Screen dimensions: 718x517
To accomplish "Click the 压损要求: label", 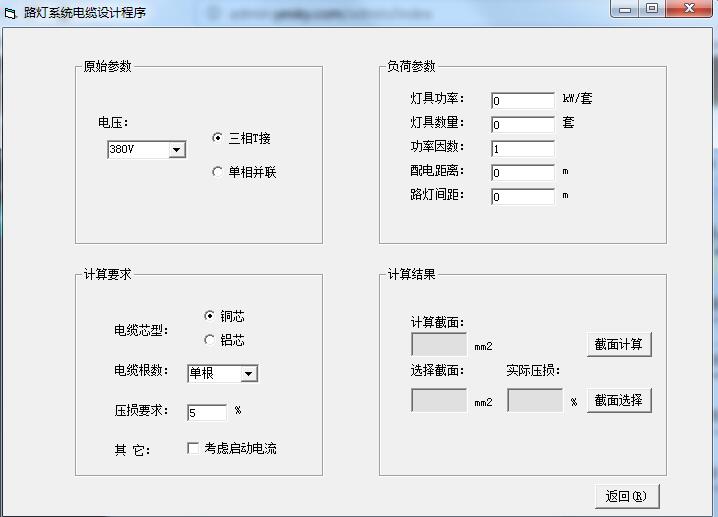I will [x=141, y=410].
